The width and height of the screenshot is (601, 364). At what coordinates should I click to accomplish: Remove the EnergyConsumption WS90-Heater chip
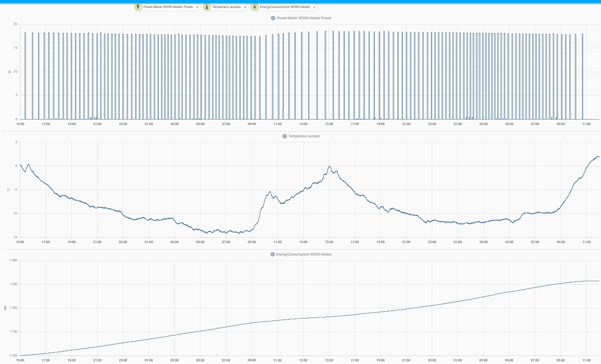coord(314,7)
